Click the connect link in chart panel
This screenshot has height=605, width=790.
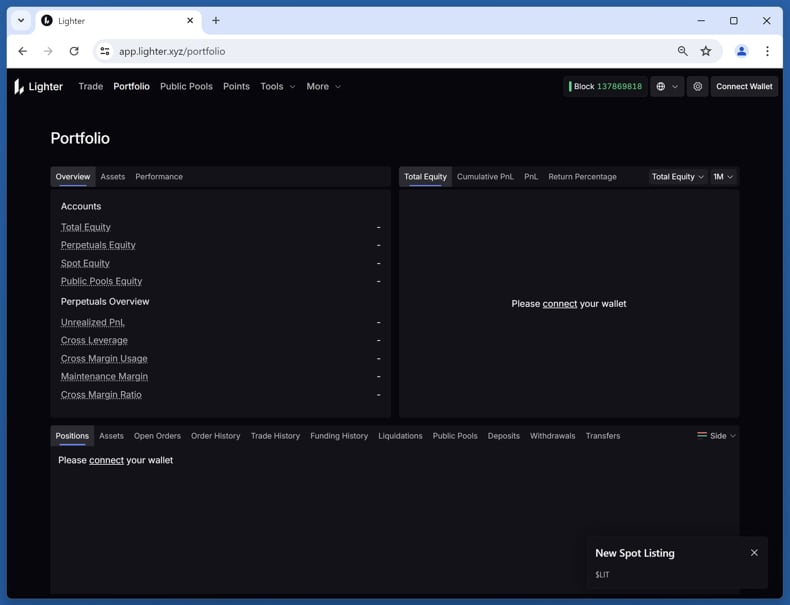pos(559,304)
